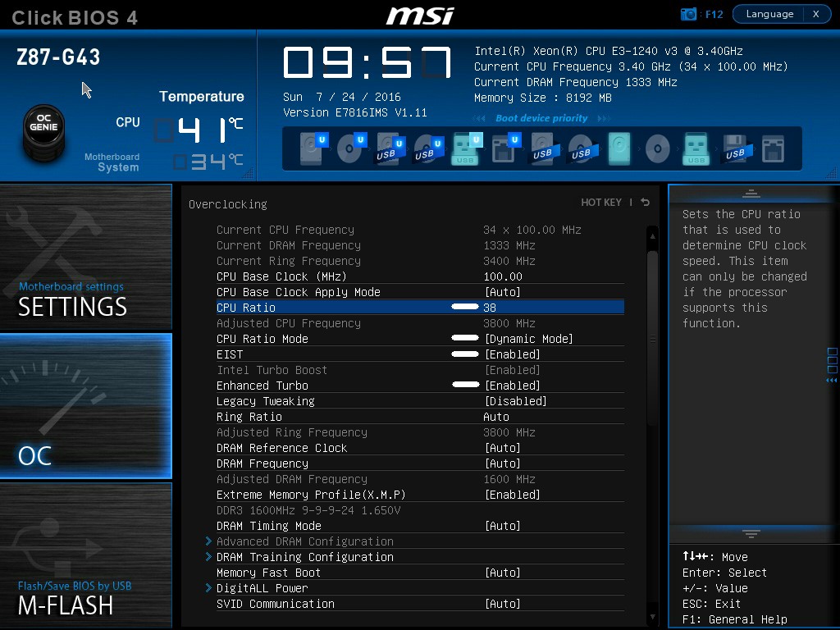Open the OC overclocking section
Screen dimensions: 840x630
(85, 406)
